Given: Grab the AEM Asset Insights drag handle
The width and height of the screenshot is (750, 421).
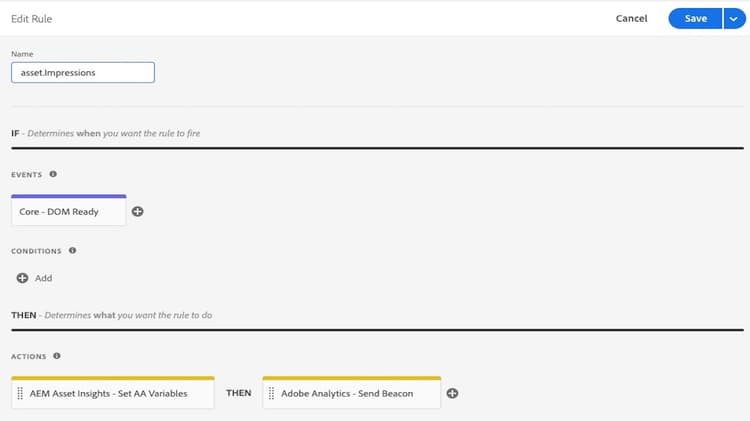Looking at the screenshot, I should [x=20, y=393].
